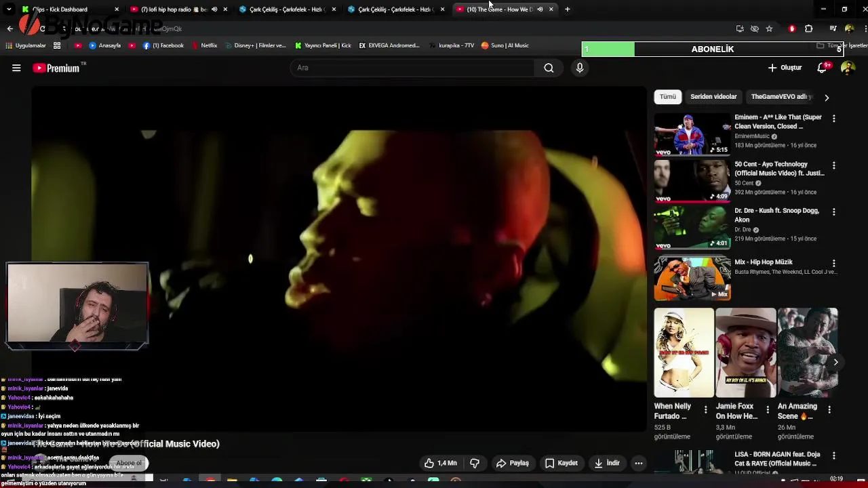The image size is (868, 488).
Task: Open Dr. Dre Kush thumbnail
Action: tap(692, 228)
